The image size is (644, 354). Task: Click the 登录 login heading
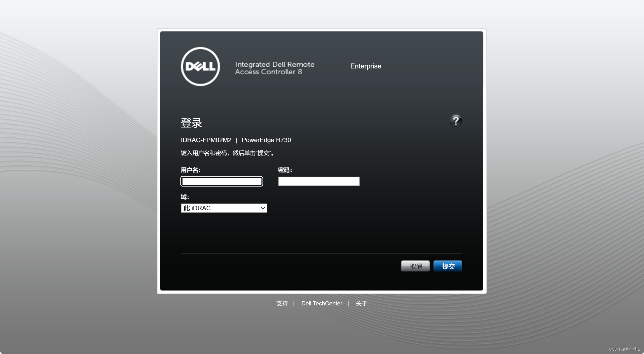191,123
